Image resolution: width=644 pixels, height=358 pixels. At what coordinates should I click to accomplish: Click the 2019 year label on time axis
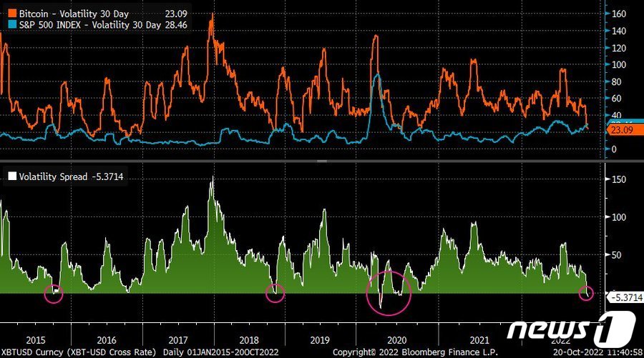pos(320,340)
